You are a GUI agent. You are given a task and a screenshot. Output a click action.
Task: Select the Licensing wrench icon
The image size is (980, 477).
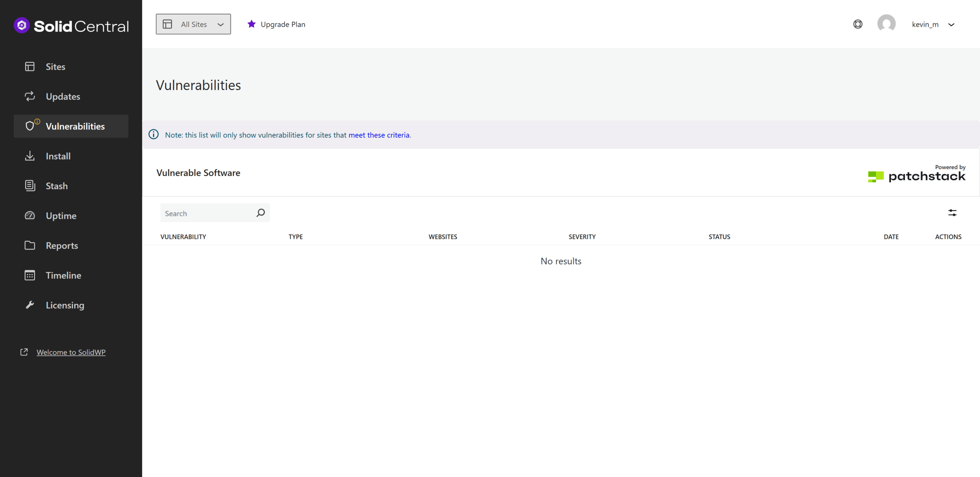[30, 305]
